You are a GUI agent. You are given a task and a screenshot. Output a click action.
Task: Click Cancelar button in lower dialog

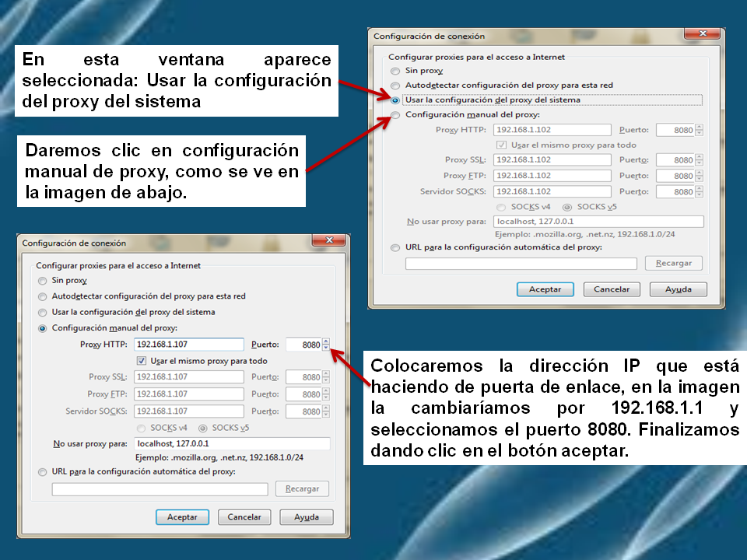(244, 517)
